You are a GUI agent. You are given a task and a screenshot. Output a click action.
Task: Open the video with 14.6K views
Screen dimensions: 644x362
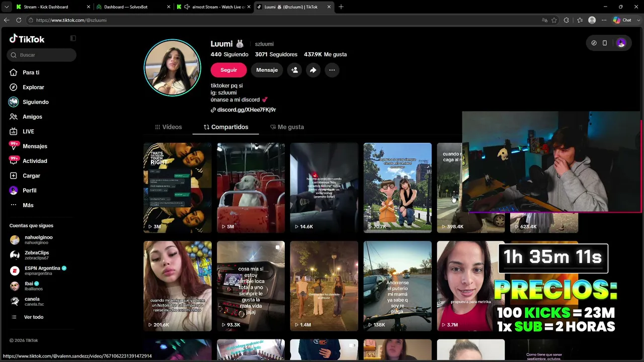(324, 188)
